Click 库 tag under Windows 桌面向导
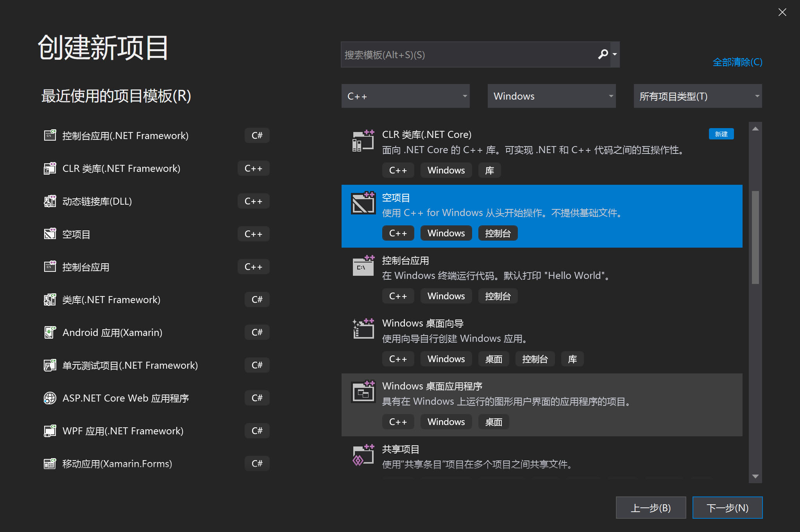Viewport: 800px width, 532px height. pyautogui.click(x=572, y=359)
